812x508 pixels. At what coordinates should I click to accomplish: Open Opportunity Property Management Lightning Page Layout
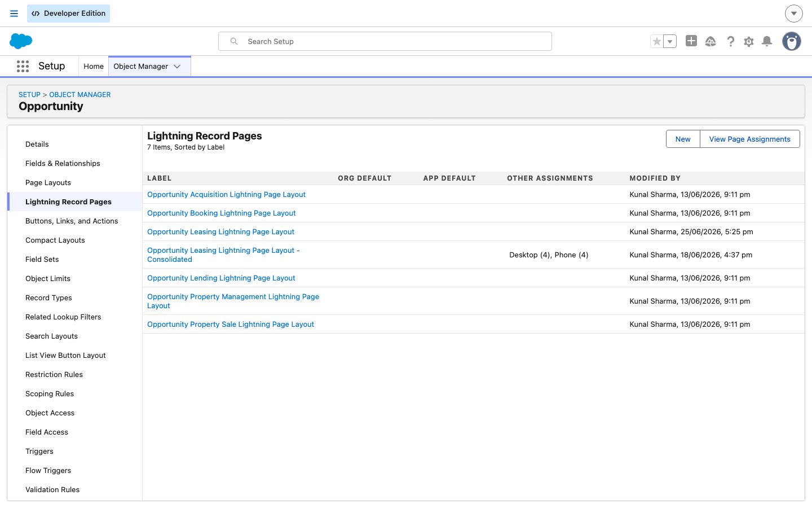click(x=233, y=301)
